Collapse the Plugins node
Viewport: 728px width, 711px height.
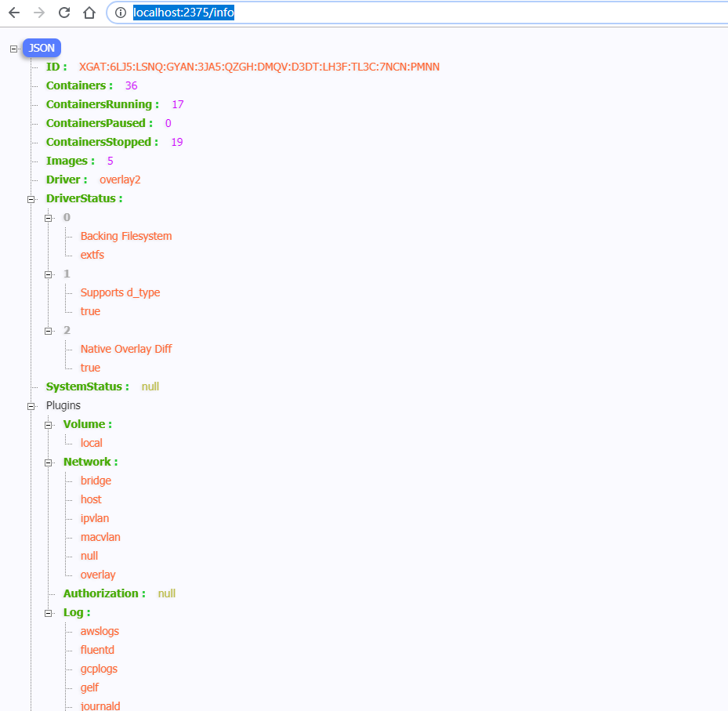31,405
